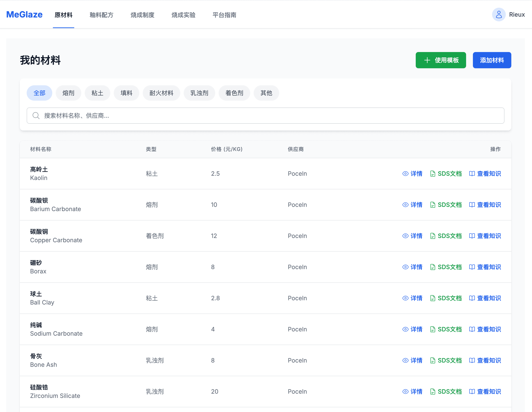The image size is (532, 412).
Task: Click the 价格 (元/KG) column header
Action: tap(227, 149)
